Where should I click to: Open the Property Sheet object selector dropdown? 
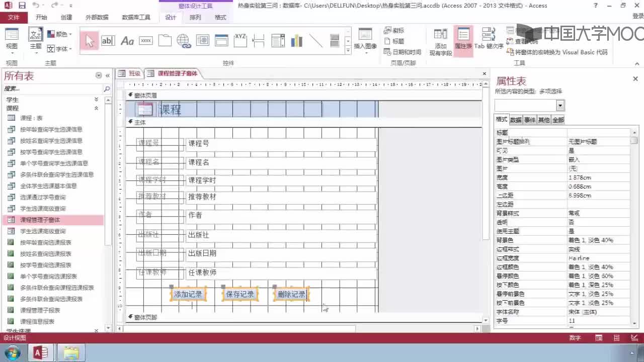[560, 105]
